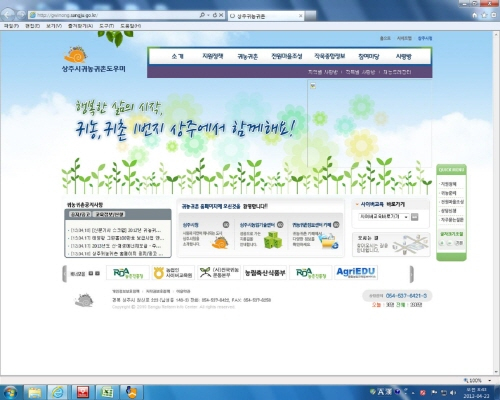Pause the banner rotation with the small control
Image resolution: width=500 pixels, height=400 pixels.
coord(91,273)
